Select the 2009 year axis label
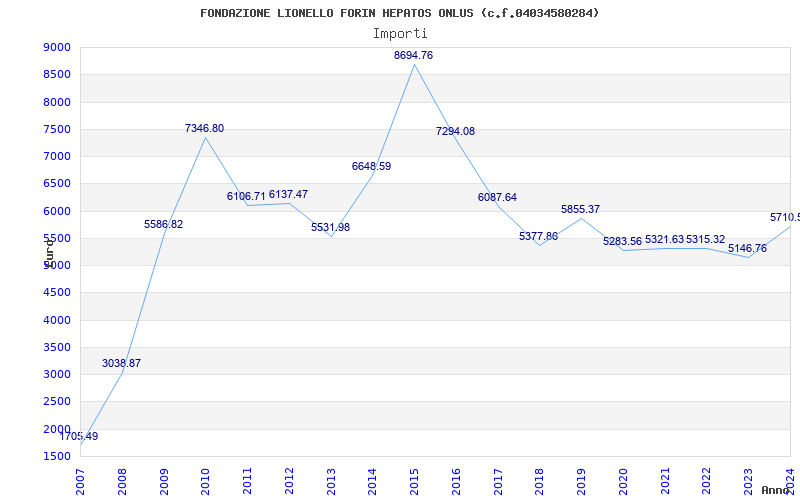The image size is (800, 500). tap(164, 482)
